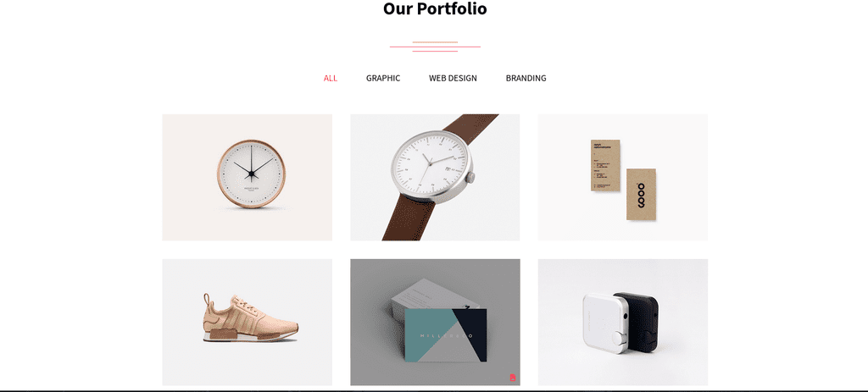The height and width of the screenshot is (392, 868).
Task: View the white and black gadget project
Action: pos(623,323)
